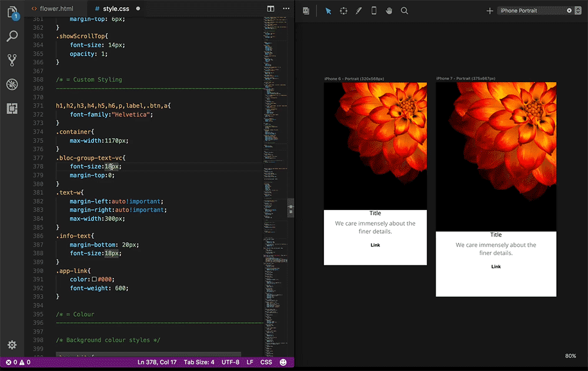Image resolution: width=588 pixels, height=371 pixels.
Task: Split the editor with the layout icon
Action: (x=270, y=9)
